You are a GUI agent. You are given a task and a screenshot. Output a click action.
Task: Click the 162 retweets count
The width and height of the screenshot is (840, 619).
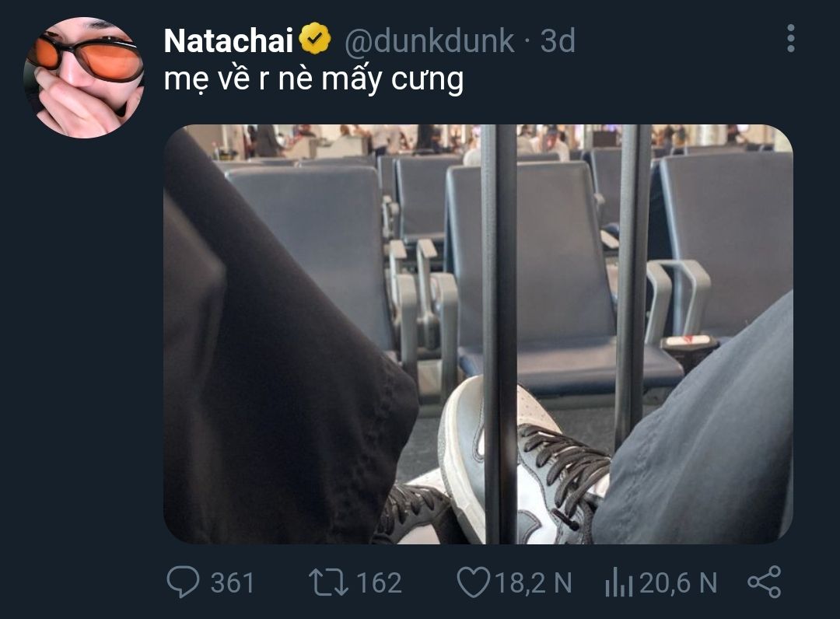click(379, 582)
